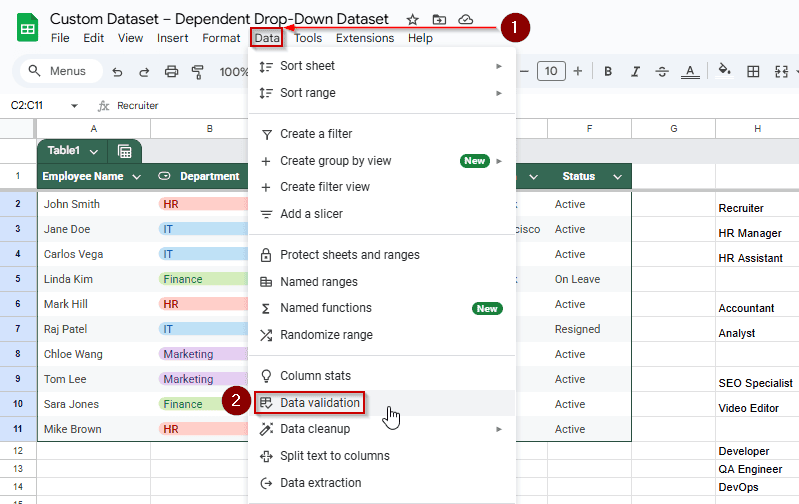The height and width of the screenshot is (504, 799).
Task: Open the File menu
Action: point(60,38)
